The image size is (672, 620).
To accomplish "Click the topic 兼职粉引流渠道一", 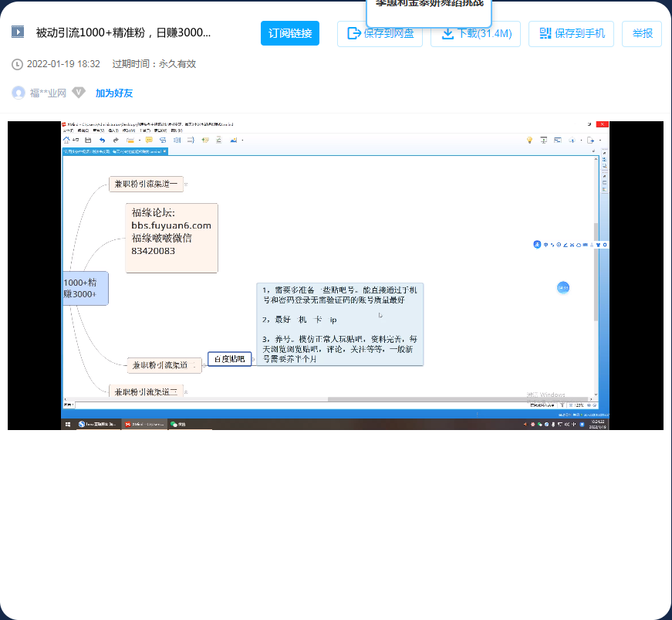I will pyautogui.click(x=146, y=184).
